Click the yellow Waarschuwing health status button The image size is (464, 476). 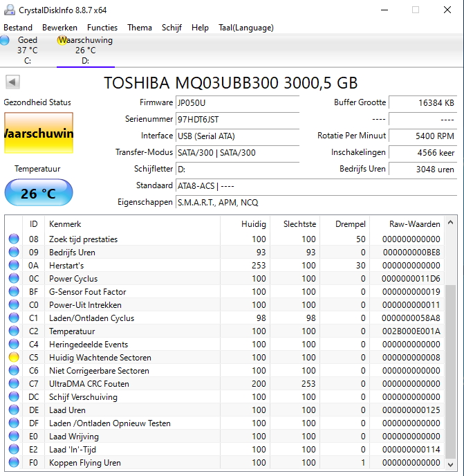pyautogui.click(x=38, y=133)
